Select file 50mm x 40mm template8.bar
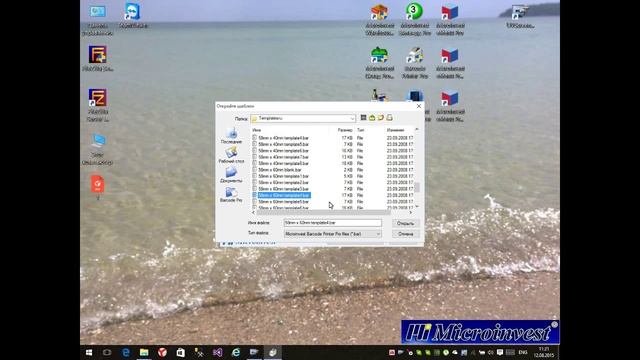The width and height of the screenshot is (640, 360). (283, 163)
